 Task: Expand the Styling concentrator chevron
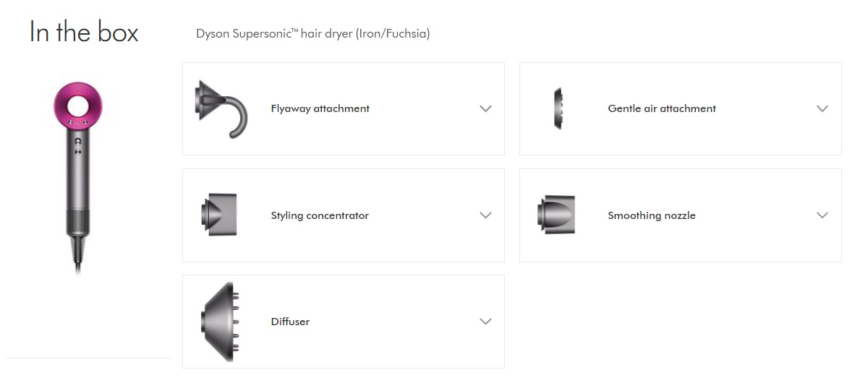(485, 215)
